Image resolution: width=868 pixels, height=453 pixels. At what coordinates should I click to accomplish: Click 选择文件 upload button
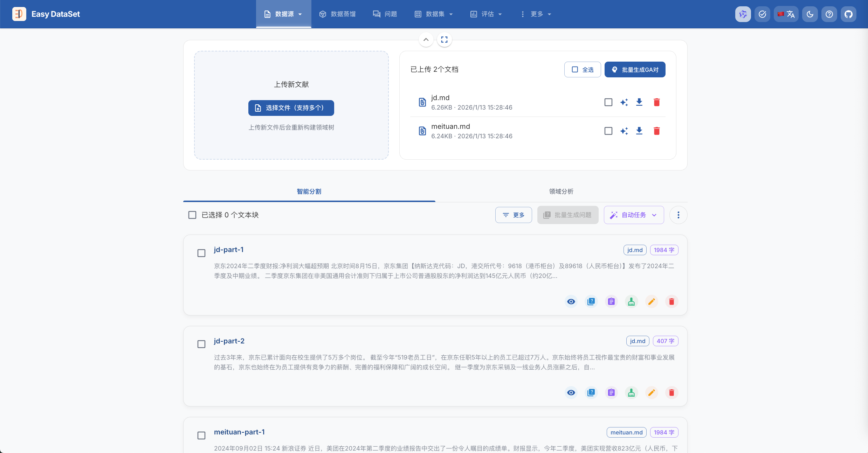point(291,108)
